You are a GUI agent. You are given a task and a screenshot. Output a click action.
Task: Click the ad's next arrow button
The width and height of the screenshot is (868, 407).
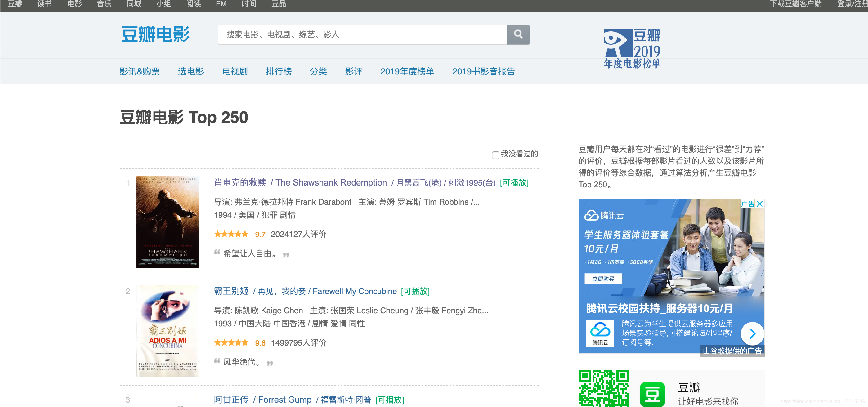click(x=752, y=333)
